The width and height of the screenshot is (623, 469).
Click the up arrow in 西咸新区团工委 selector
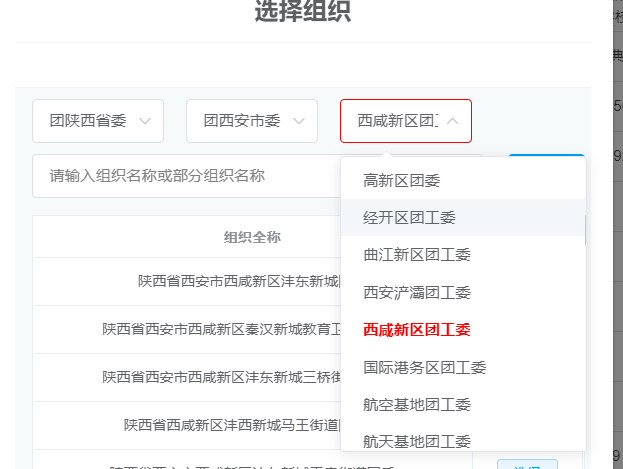(453, 121)
